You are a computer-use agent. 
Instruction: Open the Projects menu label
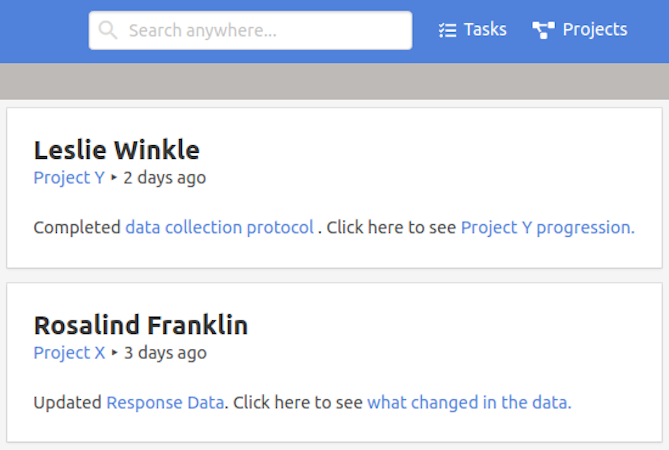pos(595,30)
